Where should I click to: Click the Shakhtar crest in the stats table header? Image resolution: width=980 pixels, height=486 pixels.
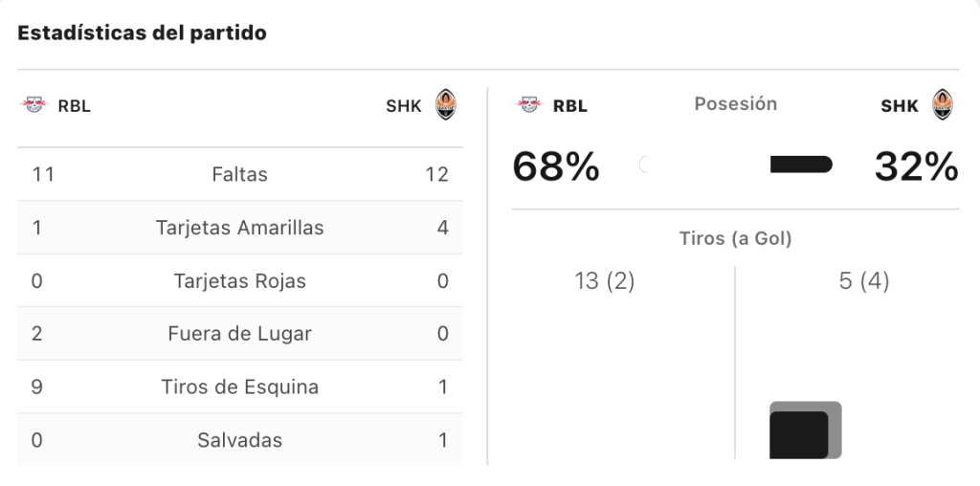click(x=446, y=104)
